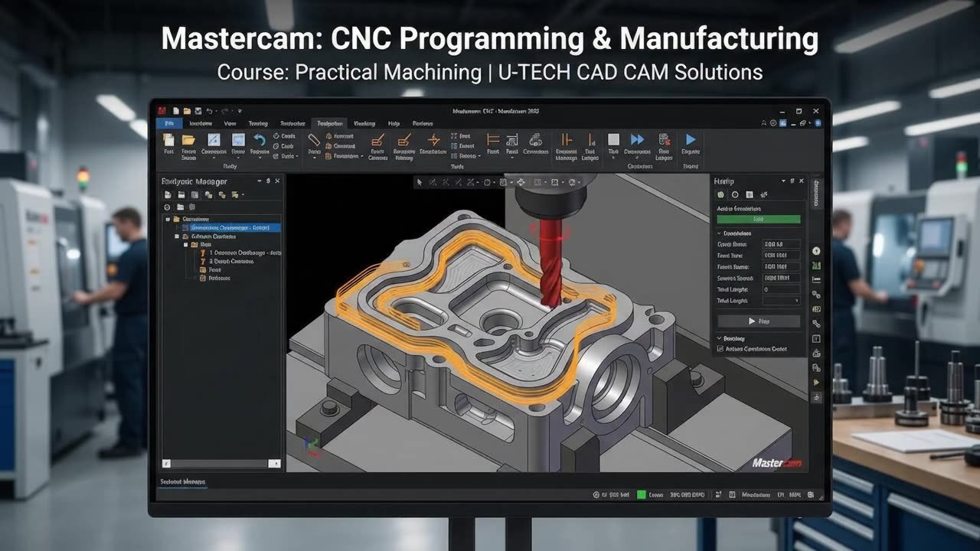Click the new file icon in quick access toolbar
Screen dimensions: 980x551
tap(176, 111)
